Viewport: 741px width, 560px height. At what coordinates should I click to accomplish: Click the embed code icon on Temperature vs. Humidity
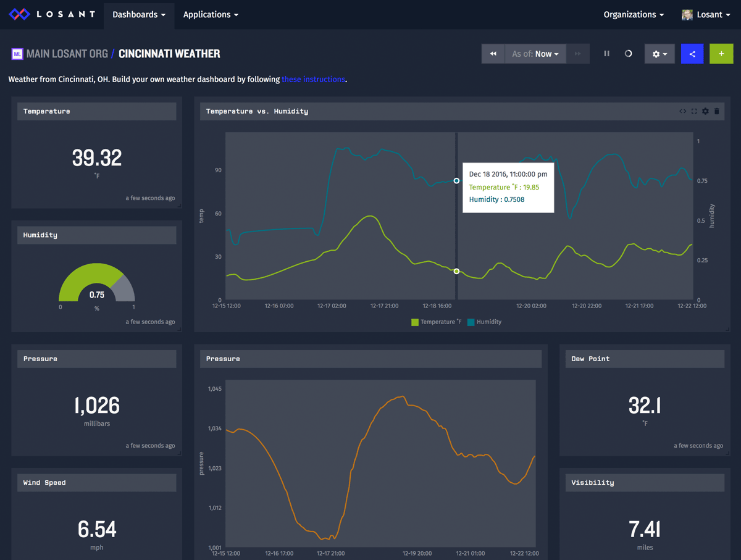682,111
